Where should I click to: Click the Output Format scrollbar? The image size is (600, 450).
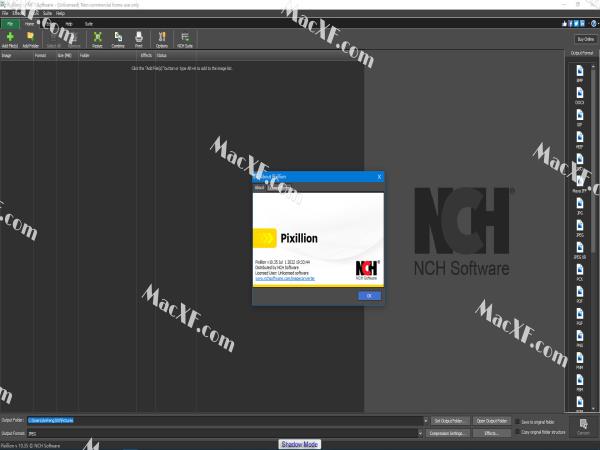(593, 237)
